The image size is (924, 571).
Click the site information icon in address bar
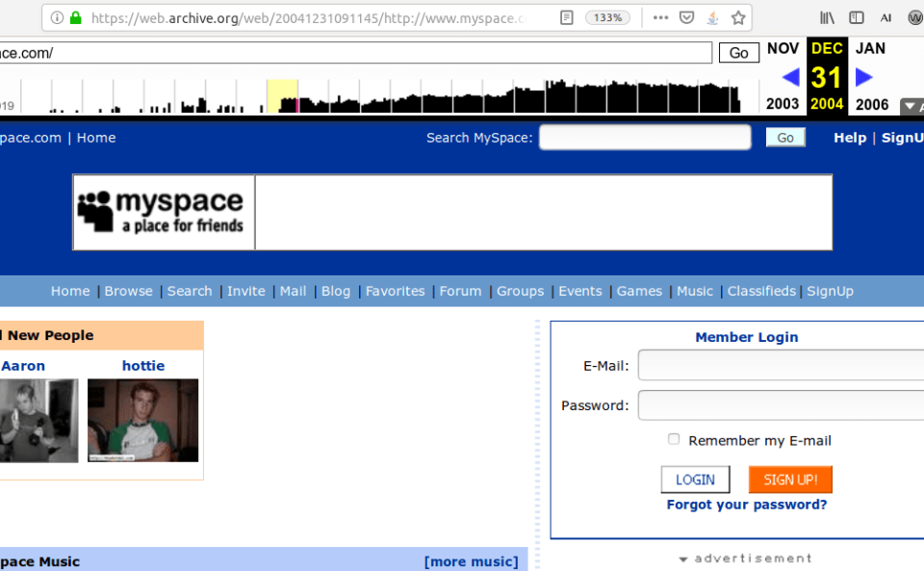pyautogui.click(x=57, y=18)
